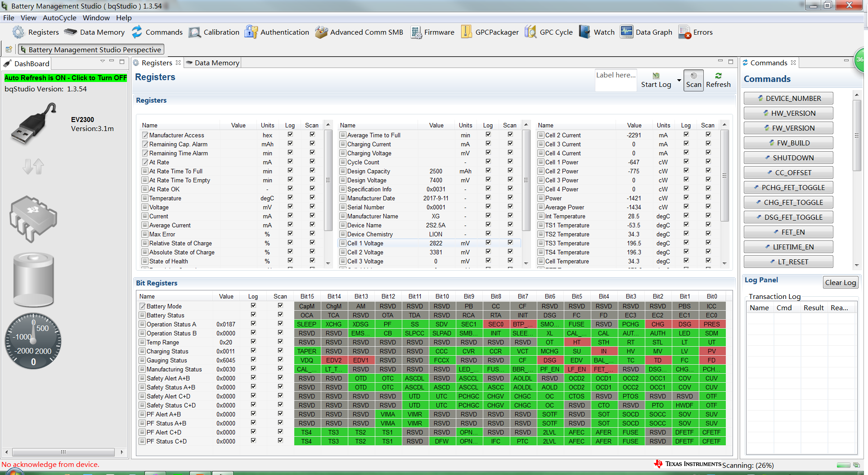
Task: Minimize the DashBoard panel
Action: (x=112, y=61)
